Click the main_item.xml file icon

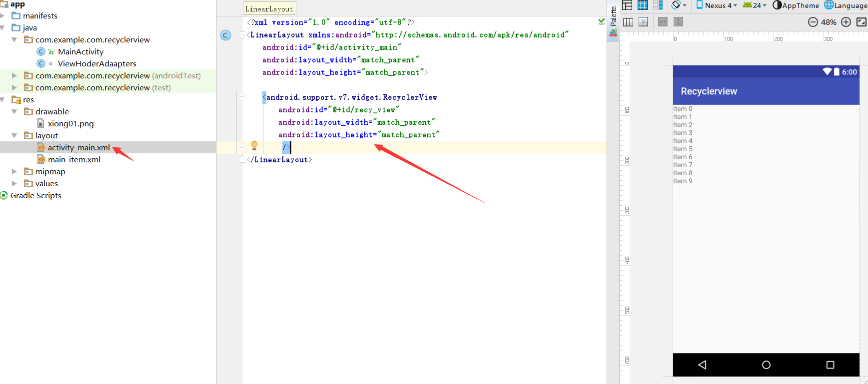coord(41,159)
